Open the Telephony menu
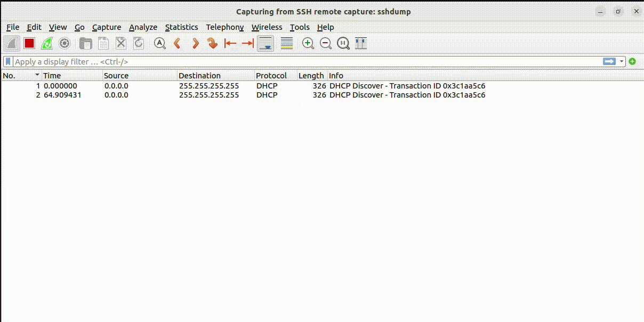Image resolution: width=644 pixels, height=322 pixels. tap(225, 27)
